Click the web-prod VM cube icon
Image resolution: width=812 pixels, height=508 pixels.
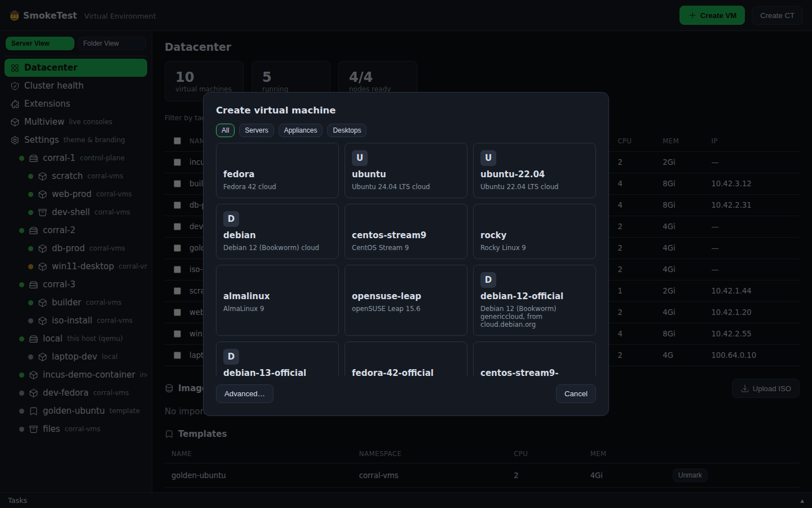(x=43, y=194)
